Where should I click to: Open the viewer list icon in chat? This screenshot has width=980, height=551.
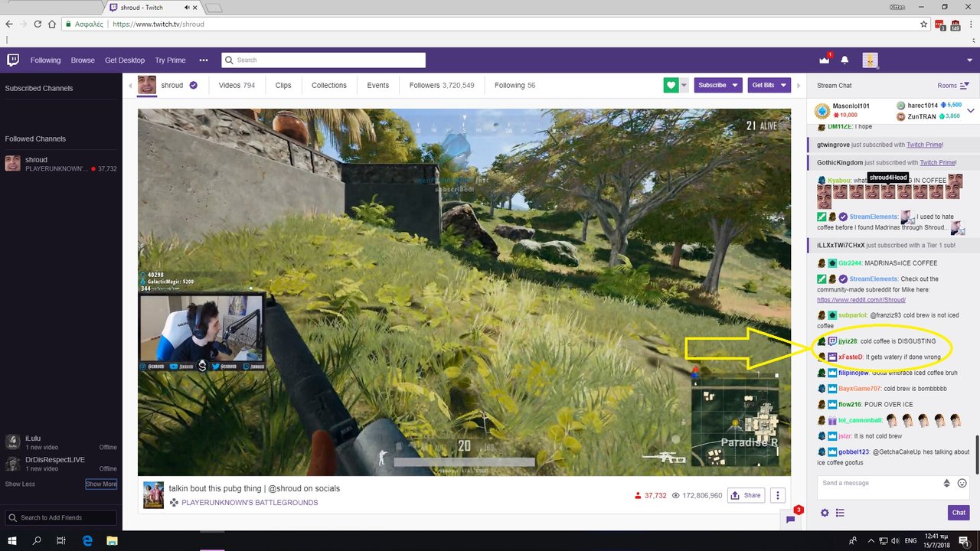[x=840, y=513]
